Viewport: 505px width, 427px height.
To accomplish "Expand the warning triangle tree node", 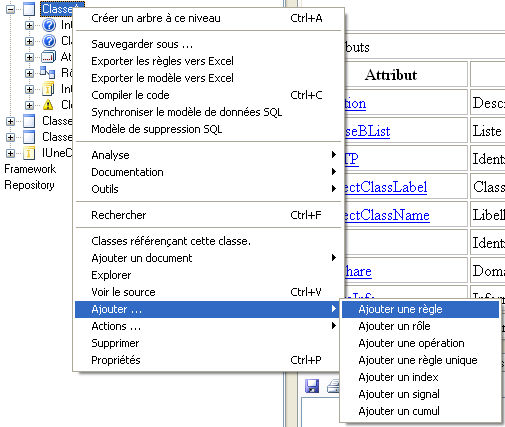I will tap(29, 105).
